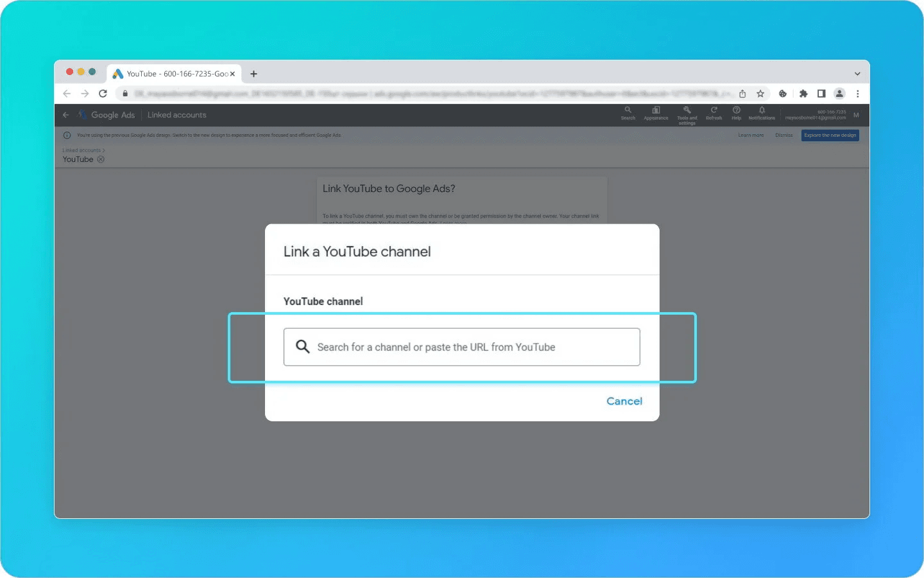Click the account email and ID text
Image resolution: width=924 pixels, height=578 pixels.
click(x=816, y=115)
